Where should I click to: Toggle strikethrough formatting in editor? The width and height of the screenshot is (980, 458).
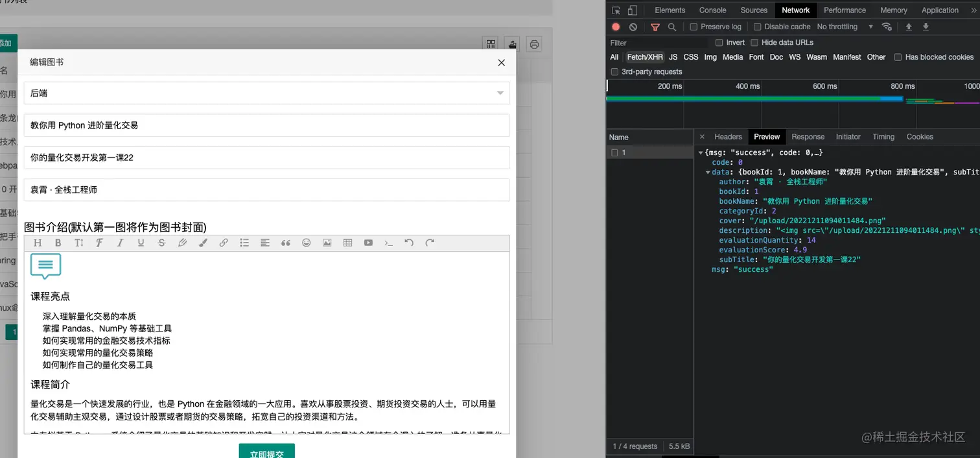click(x=161, y=243)
